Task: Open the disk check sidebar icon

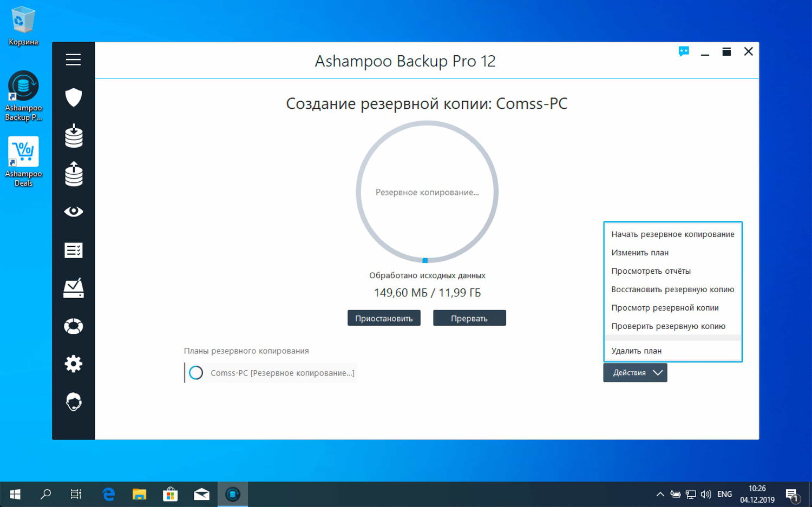Action: point(74,288)
